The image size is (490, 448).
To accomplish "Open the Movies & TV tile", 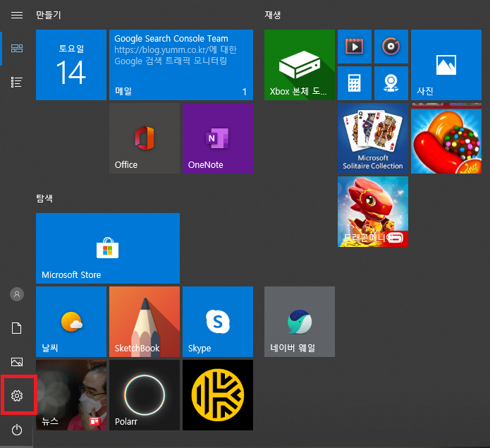I will click(355, 47).
